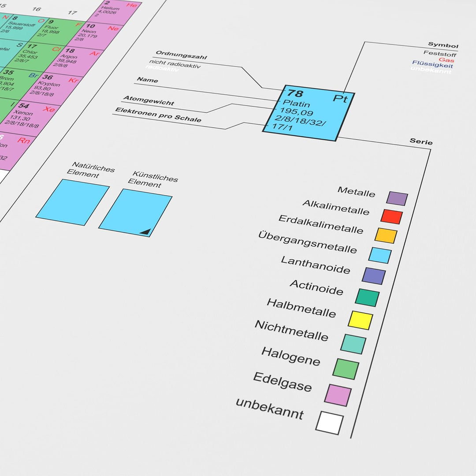This screenshot has width=476, height=476.
Task: Pick the light blue Übergangsmetalle swatch
Action: (380, 255)
